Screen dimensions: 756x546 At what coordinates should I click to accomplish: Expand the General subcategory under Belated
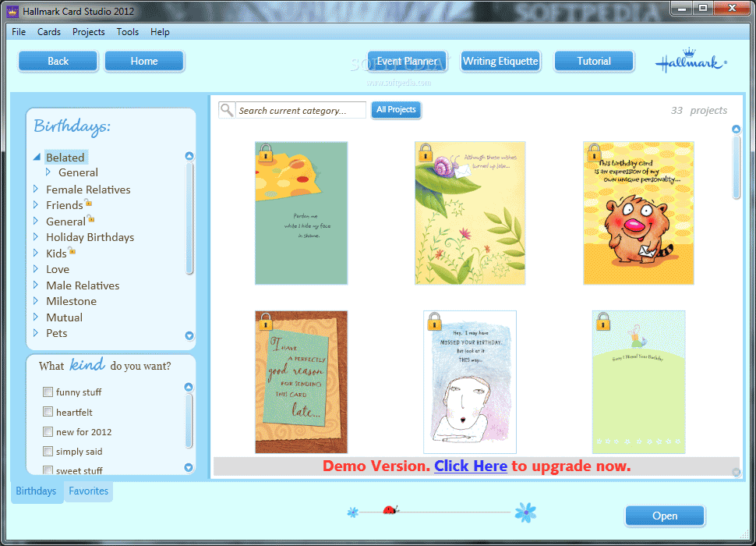pos(48,172)
